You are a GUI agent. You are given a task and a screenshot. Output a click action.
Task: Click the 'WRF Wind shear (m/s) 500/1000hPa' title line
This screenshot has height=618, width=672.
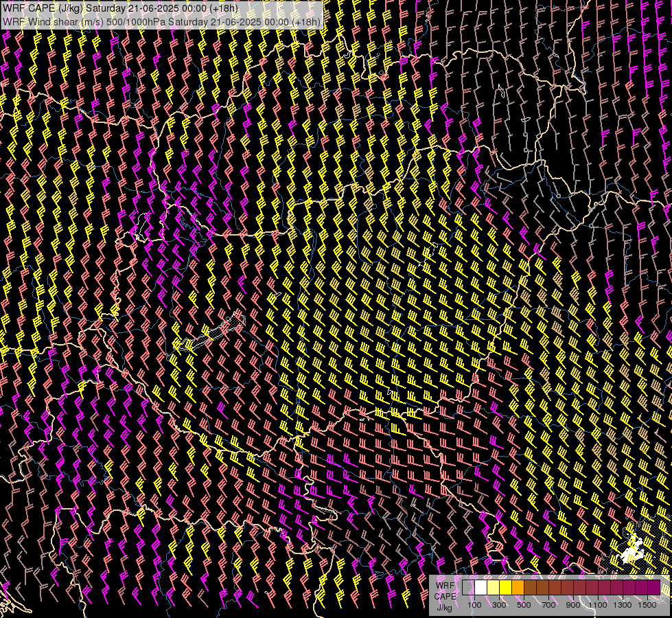161,22
